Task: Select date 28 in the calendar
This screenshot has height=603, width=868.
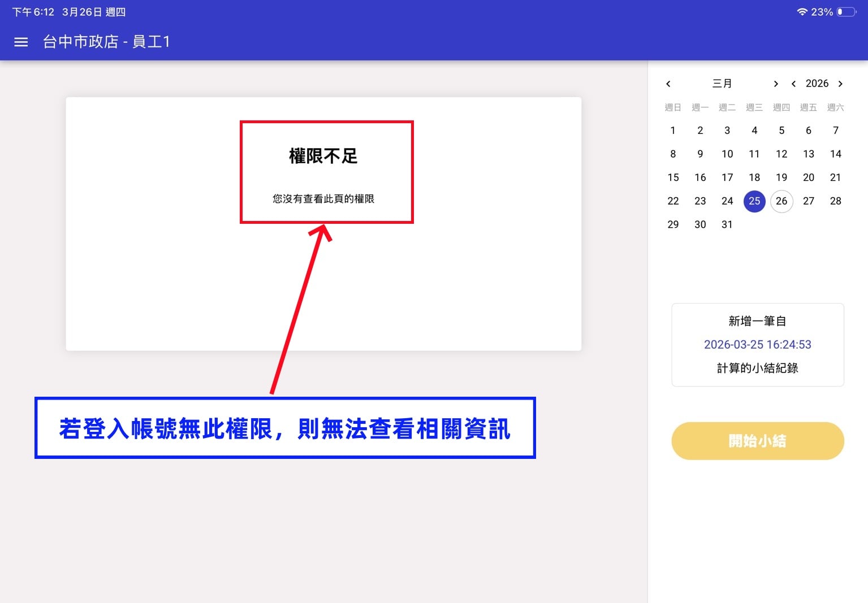Action: pyautogui.click(x=836, y=201)
